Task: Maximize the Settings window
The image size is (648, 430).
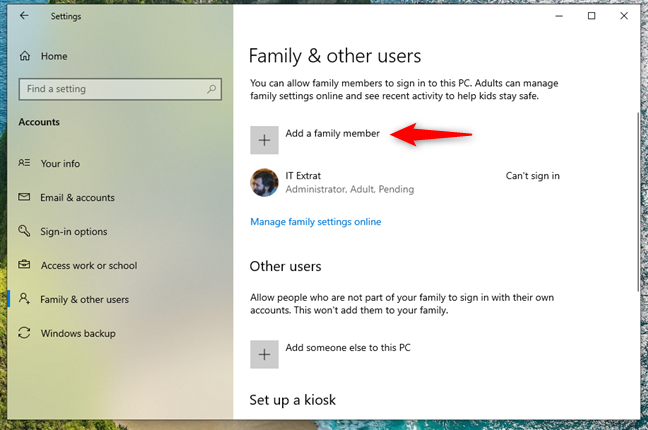Action: coord(591,16)
